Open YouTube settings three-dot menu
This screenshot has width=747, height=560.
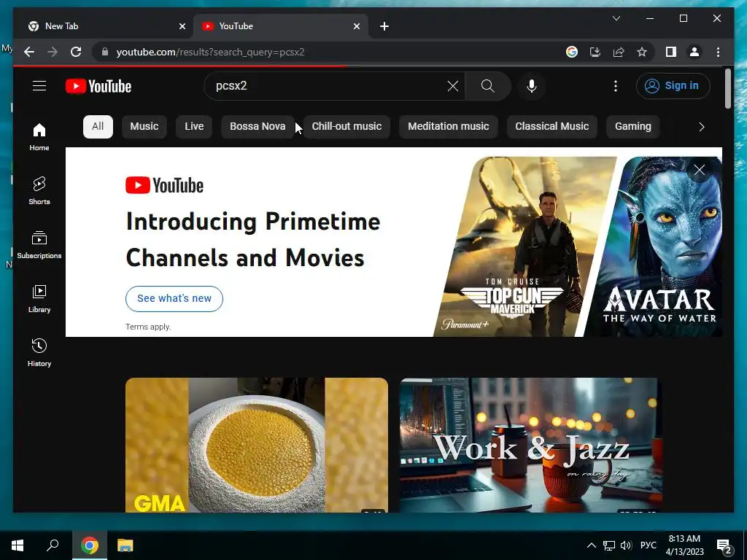[616, 86]
